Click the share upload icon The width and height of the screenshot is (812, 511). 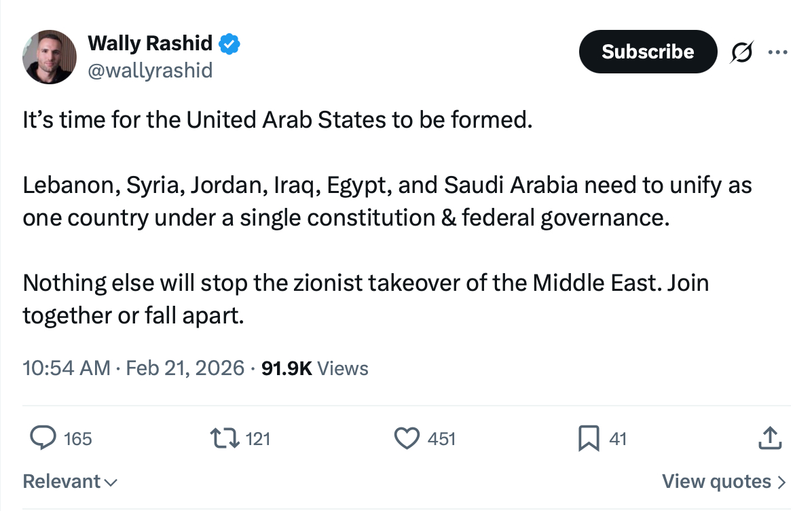coord(769,438)
